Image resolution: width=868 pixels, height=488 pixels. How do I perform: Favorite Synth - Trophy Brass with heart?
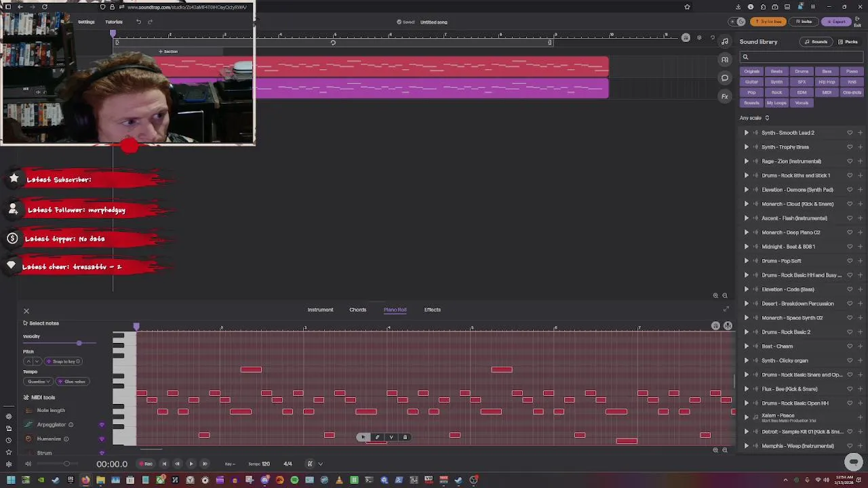coord(850,147)
